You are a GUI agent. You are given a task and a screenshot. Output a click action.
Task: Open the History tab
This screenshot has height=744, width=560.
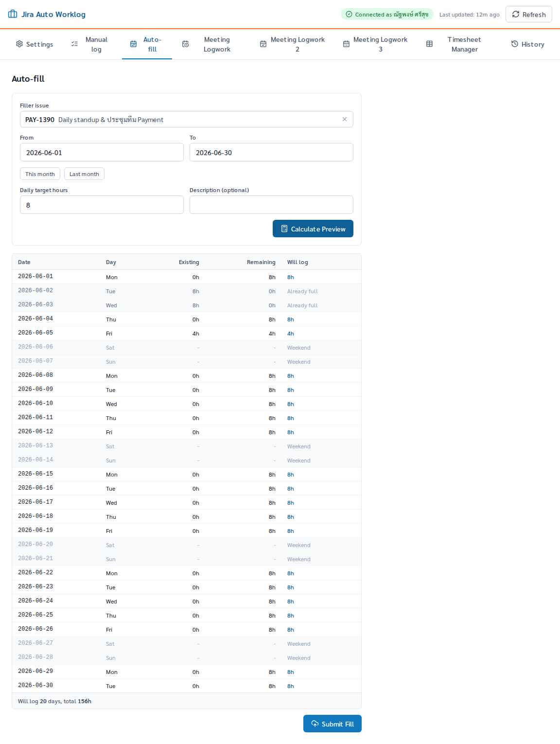point(527,44)
